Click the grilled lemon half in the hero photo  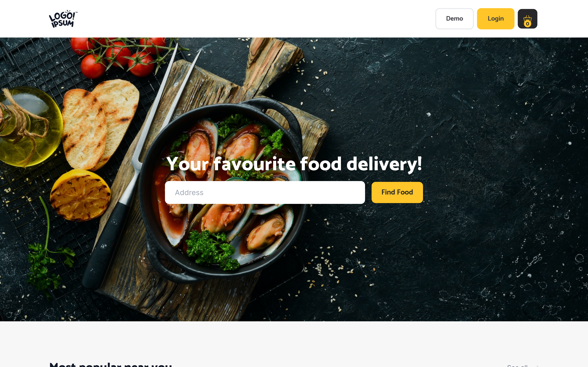(80, 195)
